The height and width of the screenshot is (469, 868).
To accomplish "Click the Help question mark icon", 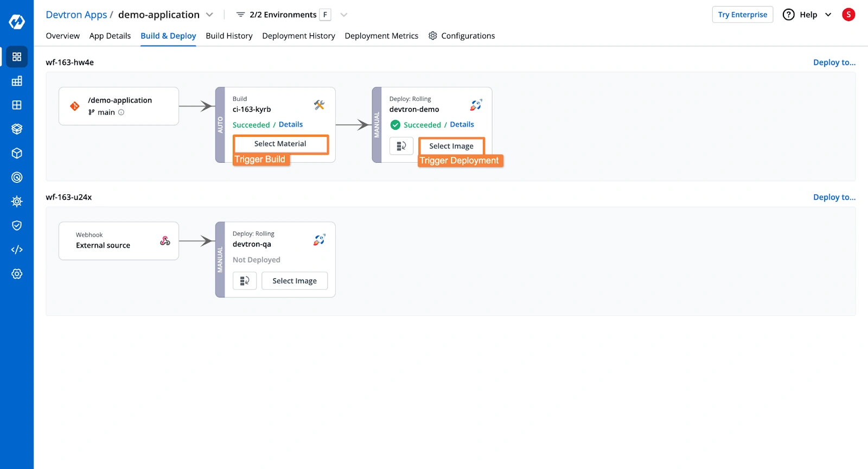I will (x=788, y=15).
